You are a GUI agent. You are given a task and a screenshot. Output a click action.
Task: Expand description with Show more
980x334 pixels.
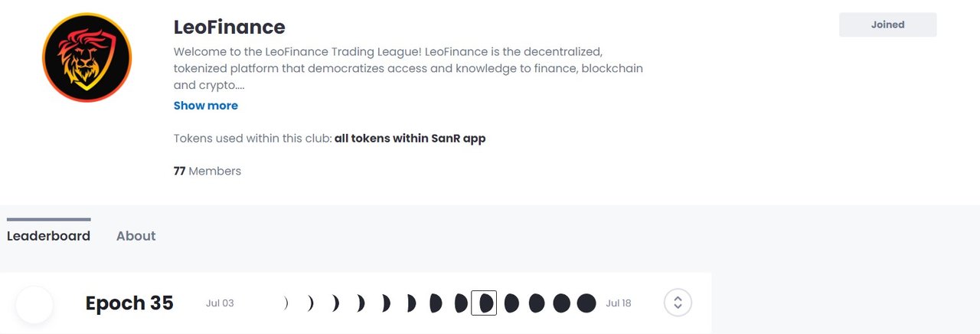(x=206, y=106)
